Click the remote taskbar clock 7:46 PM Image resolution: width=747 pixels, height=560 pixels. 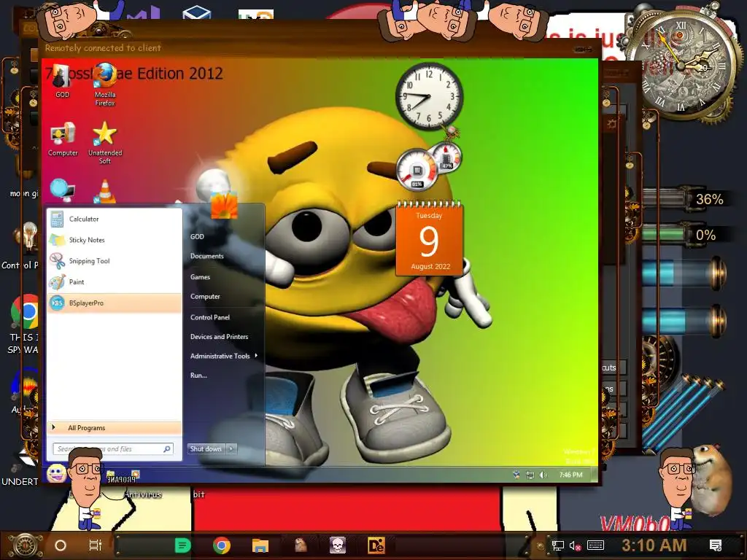[x=570, y=475]
